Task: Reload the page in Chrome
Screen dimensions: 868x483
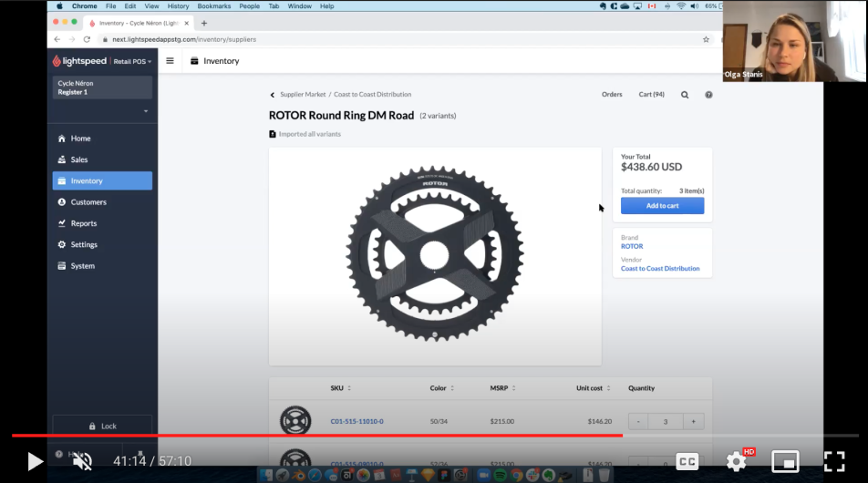Action: coord(87,39)
